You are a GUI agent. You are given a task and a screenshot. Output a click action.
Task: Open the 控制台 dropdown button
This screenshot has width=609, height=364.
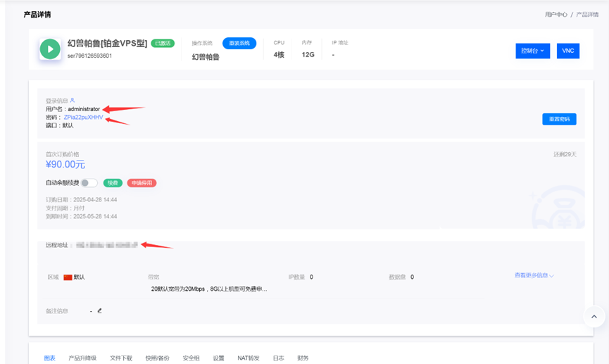click(532, 51)
